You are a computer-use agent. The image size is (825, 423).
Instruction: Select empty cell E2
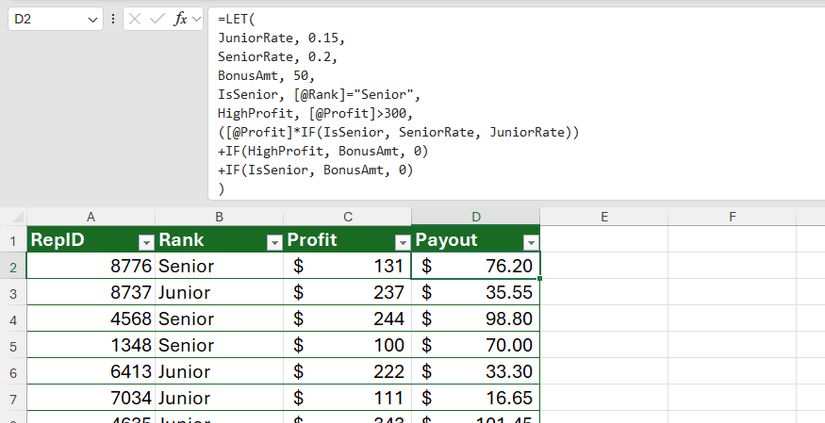[604, 266]
